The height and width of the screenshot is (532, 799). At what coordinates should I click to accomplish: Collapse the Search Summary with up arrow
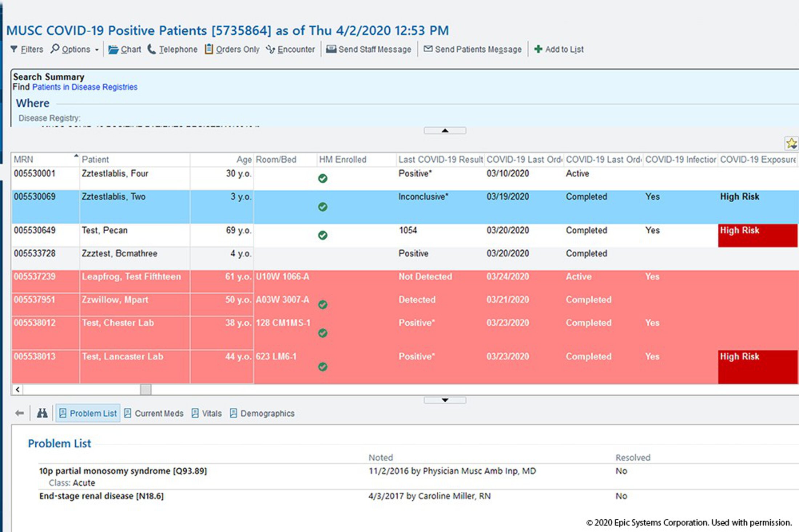[445, 130]
